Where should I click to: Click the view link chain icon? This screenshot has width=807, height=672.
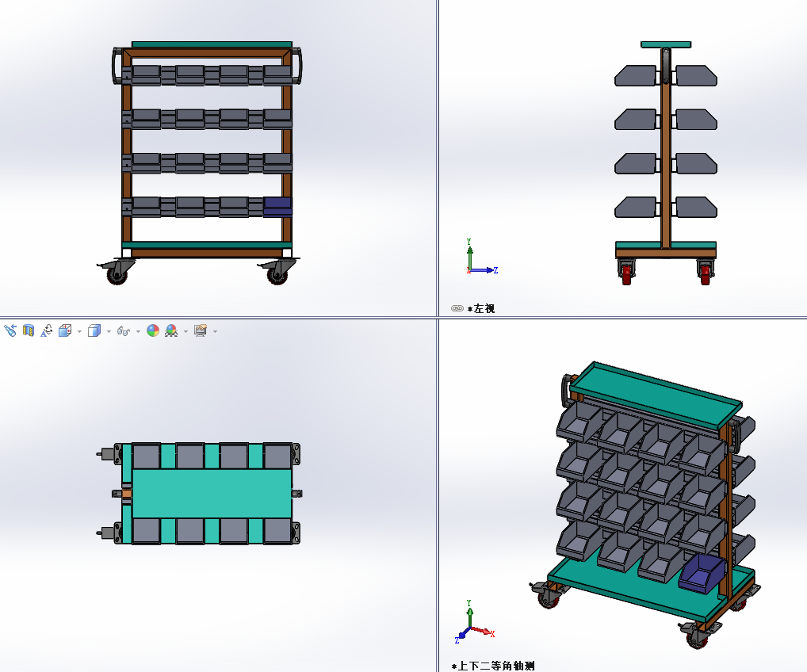tap(457, 308)
